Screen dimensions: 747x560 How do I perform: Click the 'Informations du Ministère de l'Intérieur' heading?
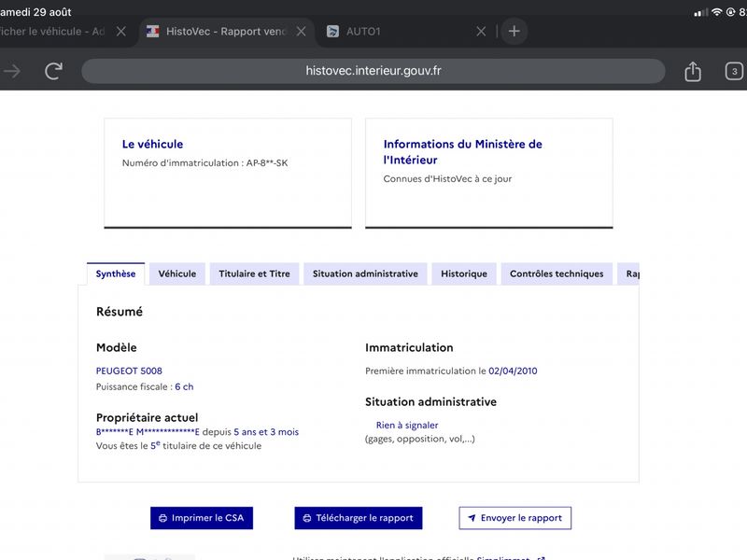462,152
